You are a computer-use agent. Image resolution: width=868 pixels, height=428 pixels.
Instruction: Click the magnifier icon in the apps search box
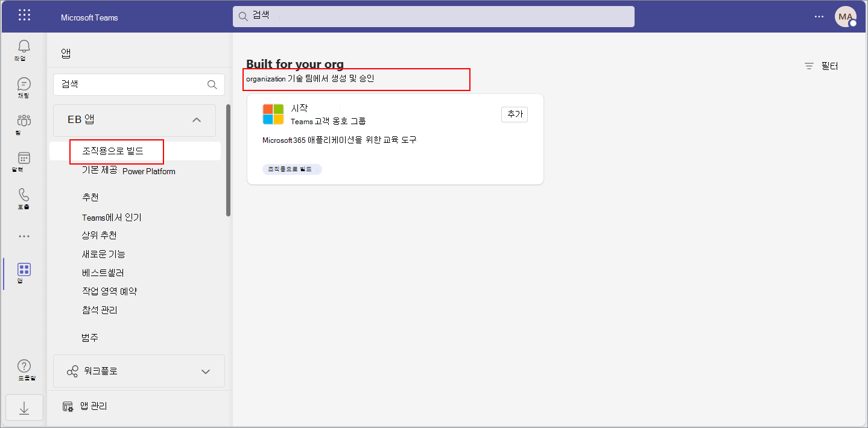(212, 85)
